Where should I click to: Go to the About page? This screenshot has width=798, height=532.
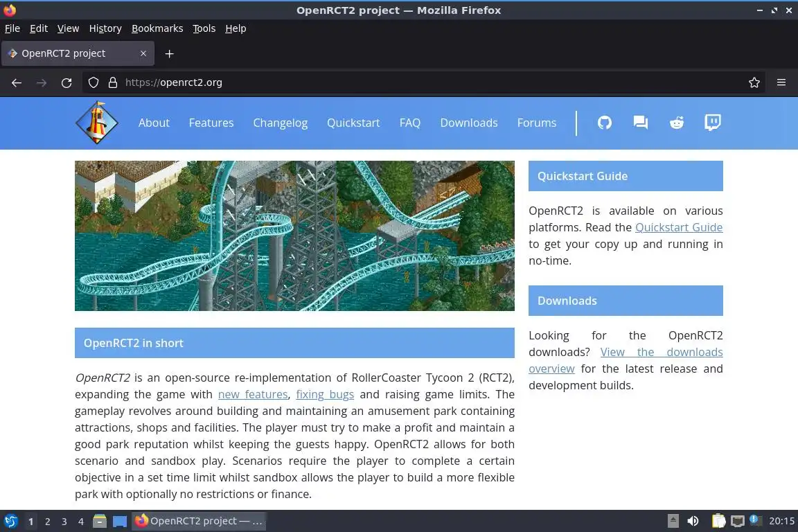(154, 123)
